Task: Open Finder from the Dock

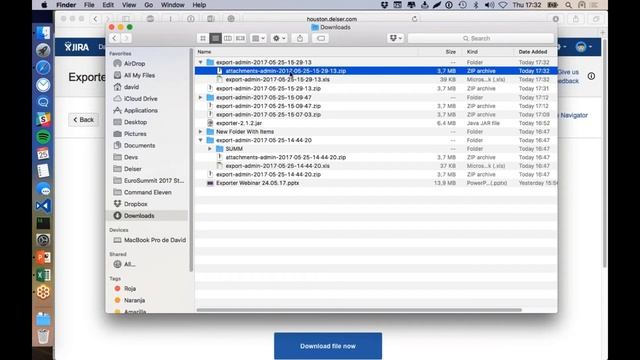Action: [x=43, y=33]
